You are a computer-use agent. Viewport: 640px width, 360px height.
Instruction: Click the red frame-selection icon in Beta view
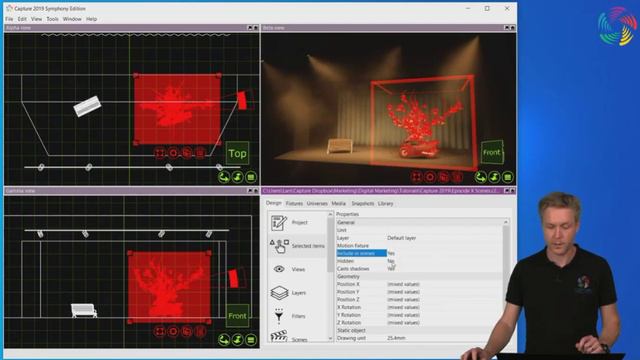point(416,177)
